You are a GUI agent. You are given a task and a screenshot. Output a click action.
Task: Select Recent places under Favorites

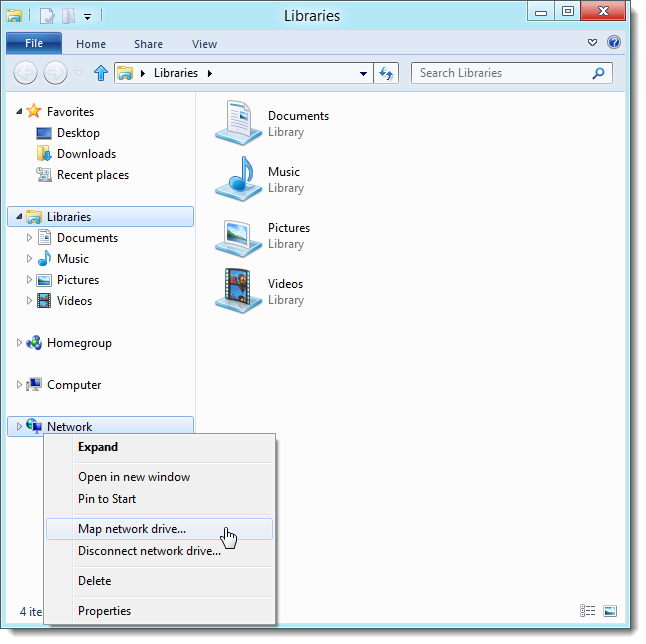(x=93, y=175)
